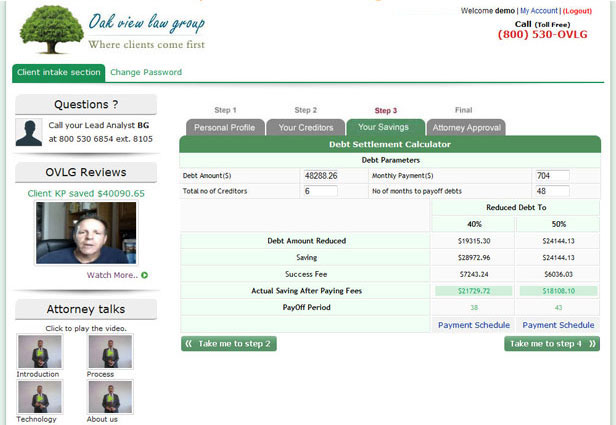Click the Logout link
The width and height of the screenshot is (616, 425).
click(x=577, y=11)
